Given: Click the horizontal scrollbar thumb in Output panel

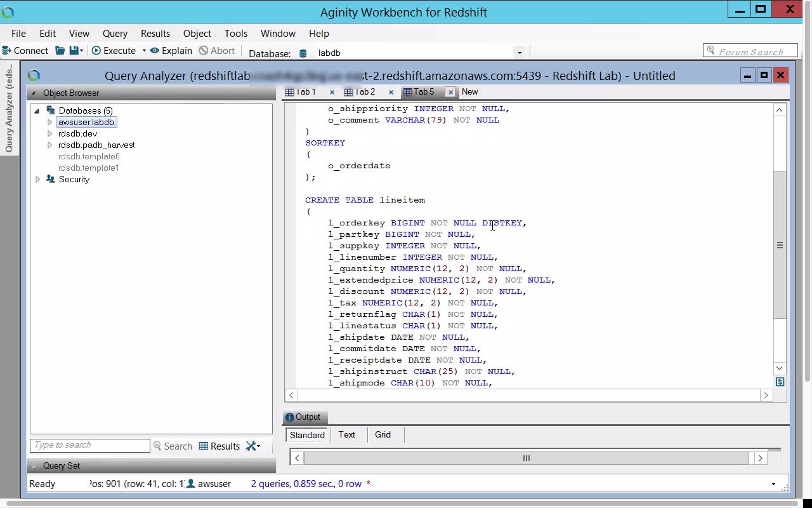Looking at the screenshot, I should [x=526, y=458].
